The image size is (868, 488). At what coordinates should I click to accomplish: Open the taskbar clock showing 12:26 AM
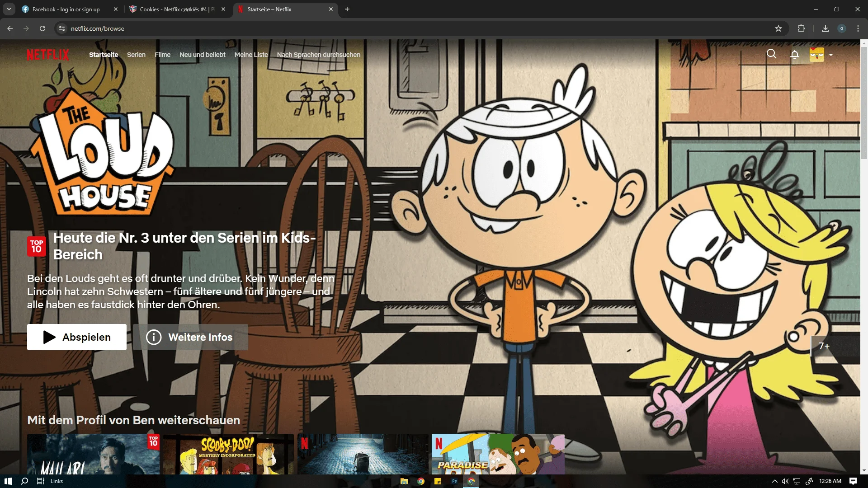[x=830, y=481]
